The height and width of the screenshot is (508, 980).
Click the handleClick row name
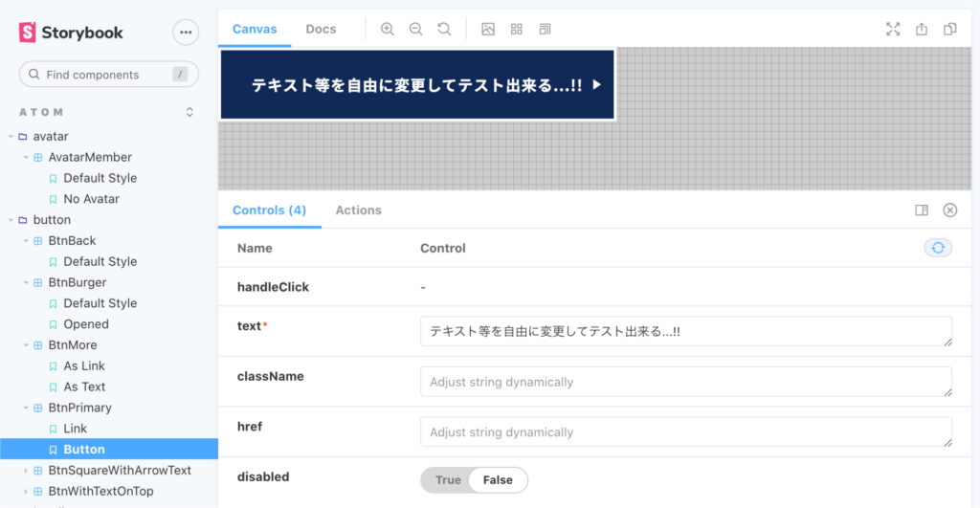[273, 287]
